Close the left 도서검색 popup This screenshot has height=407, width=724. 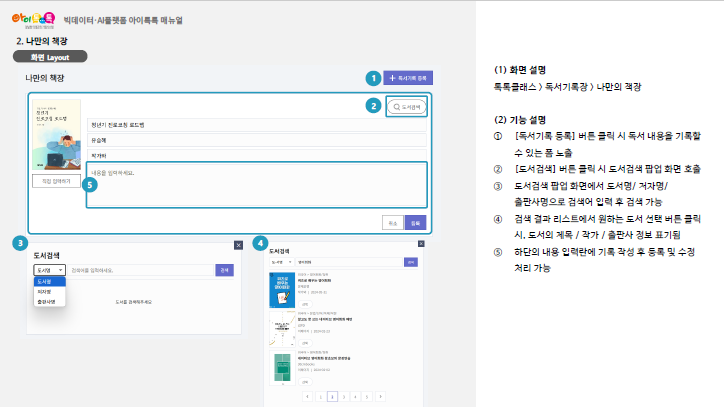238,244
